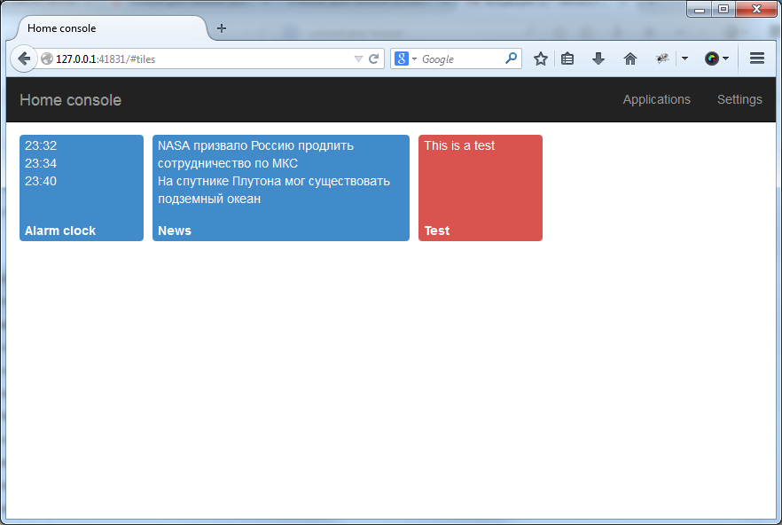Click the add-on bug icon in toolbar

(x=662, y=59)
